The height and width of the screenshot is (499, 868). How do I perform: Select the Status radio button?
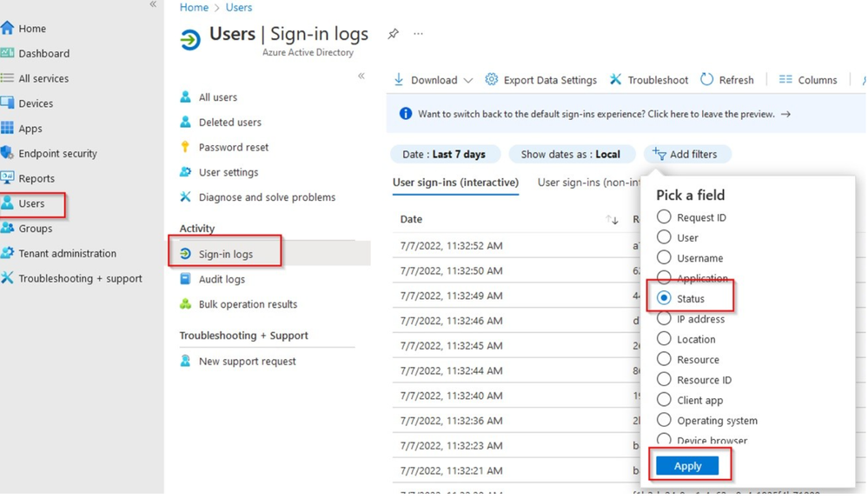664,298
